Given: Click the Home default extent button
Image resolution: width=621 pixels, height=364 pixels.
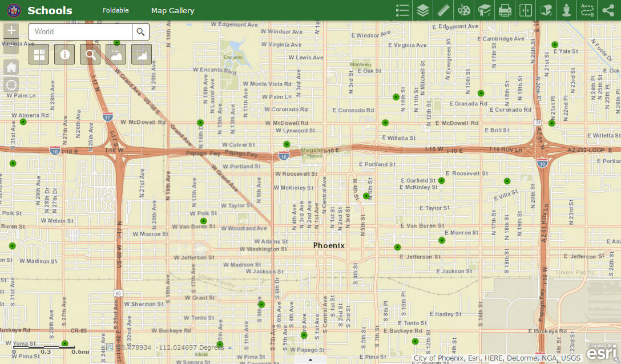Looking at the screenshot, I should click(11, 67).
